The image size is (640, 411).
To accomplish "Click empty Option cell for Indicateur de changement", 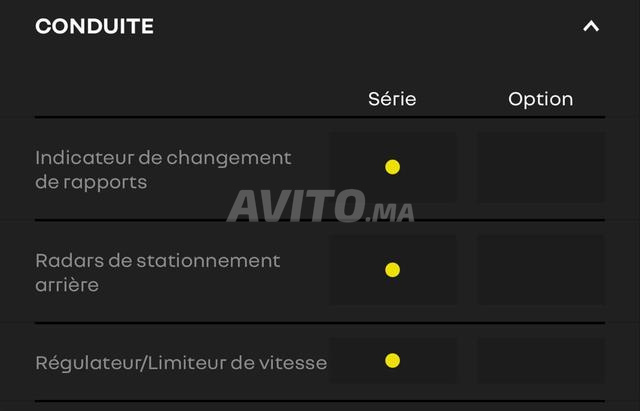I will [x=540, y=167].
